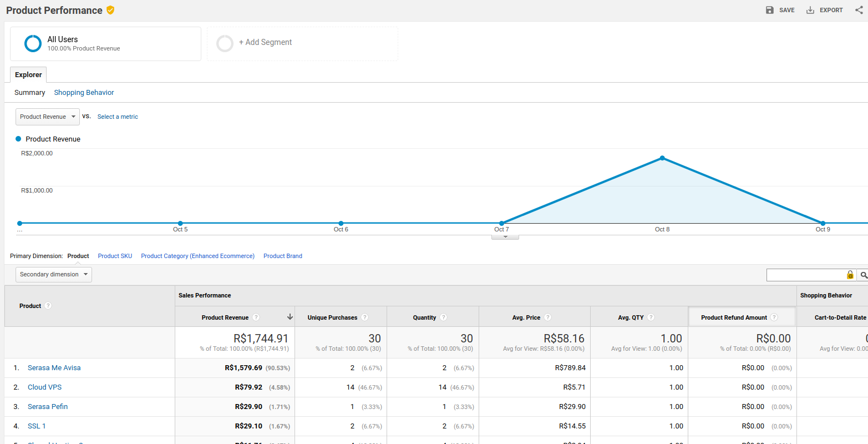Open the Secondary dimension dropdown
The image size is (868, 444).
[54, 274]
